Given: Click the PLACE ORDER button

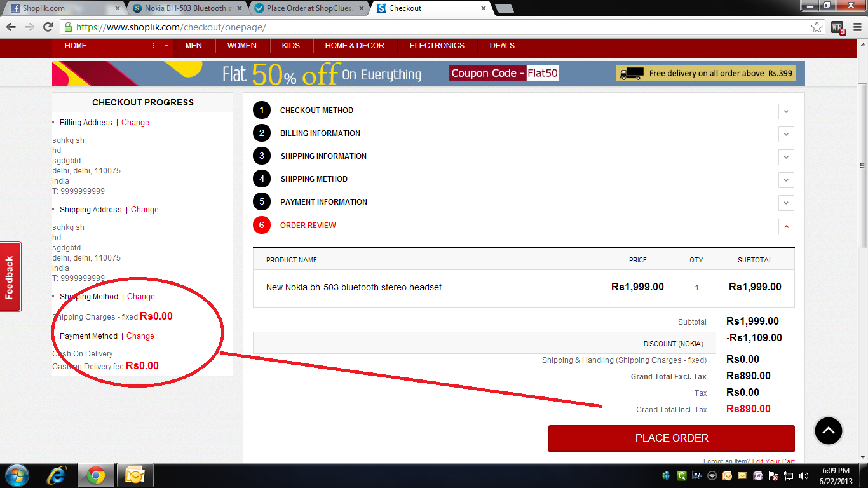Looking at the screenshot, I should (672, 438).
